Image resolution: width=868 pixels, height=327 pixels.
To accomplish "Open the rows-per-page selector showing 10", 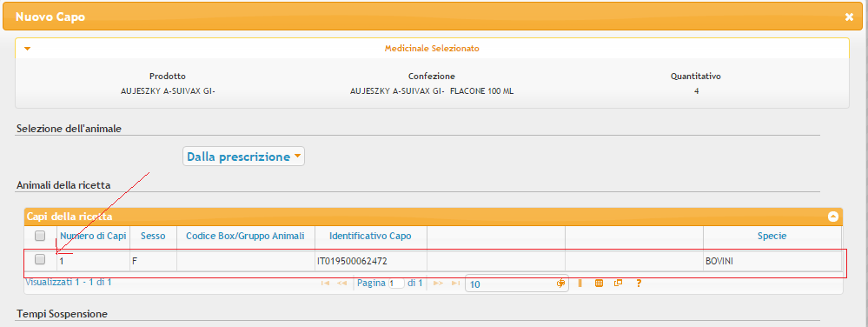I will pos(516,284).
